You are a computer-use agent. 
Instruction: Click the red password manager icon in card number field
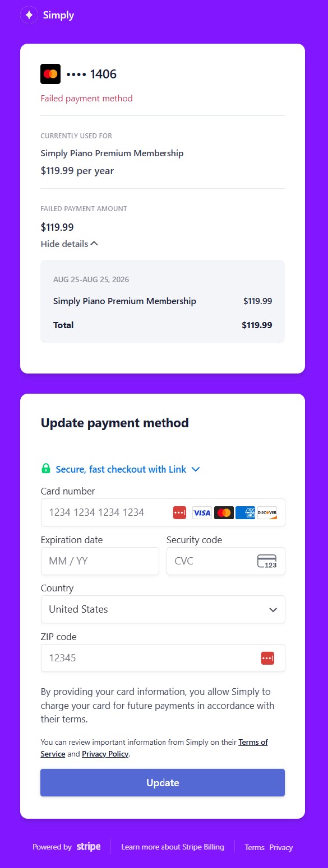(x=179, y=512)
